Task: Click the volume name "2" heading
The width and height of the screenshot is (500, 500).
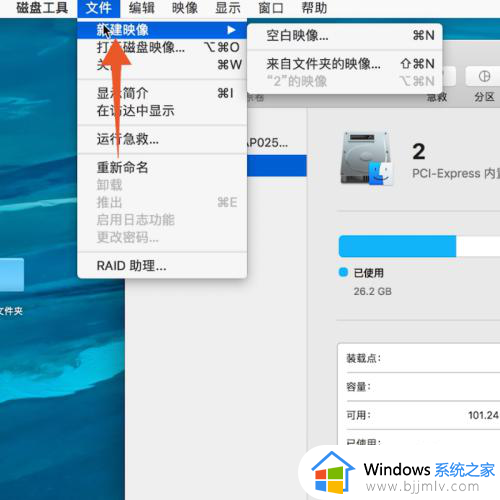Action: pos(419,152)
